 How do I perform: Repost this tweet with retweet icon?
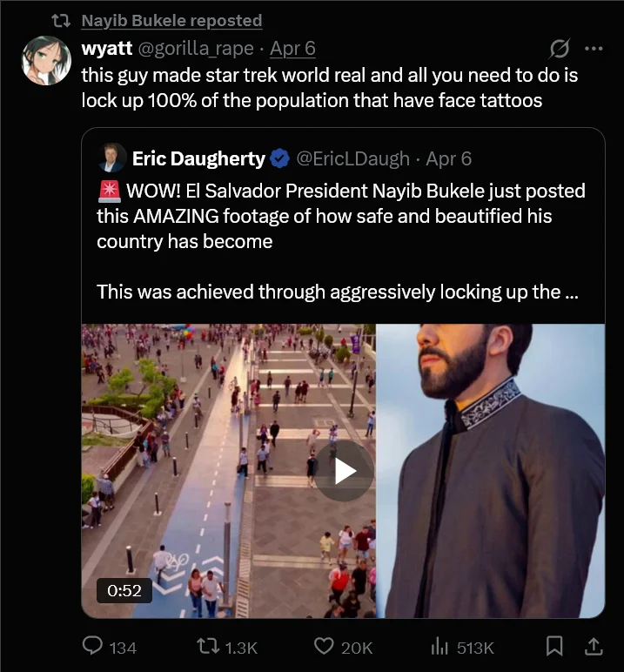point(210,647)
